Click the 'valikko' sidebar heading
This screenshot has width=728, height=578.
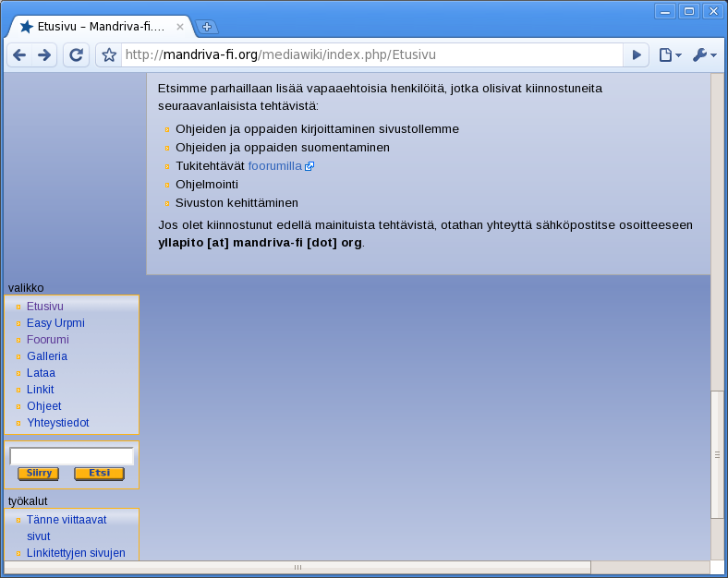click(26, 288)
